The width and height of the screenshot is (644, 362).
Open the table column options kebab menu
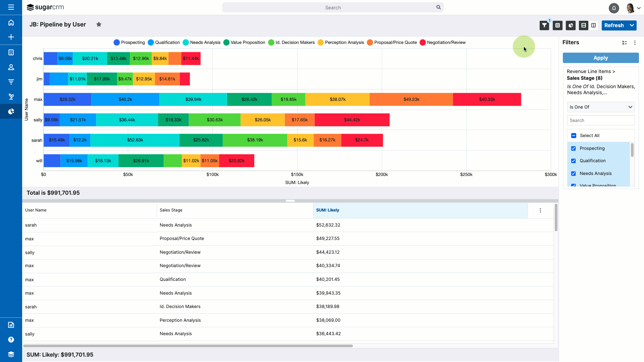pos(540,210)
